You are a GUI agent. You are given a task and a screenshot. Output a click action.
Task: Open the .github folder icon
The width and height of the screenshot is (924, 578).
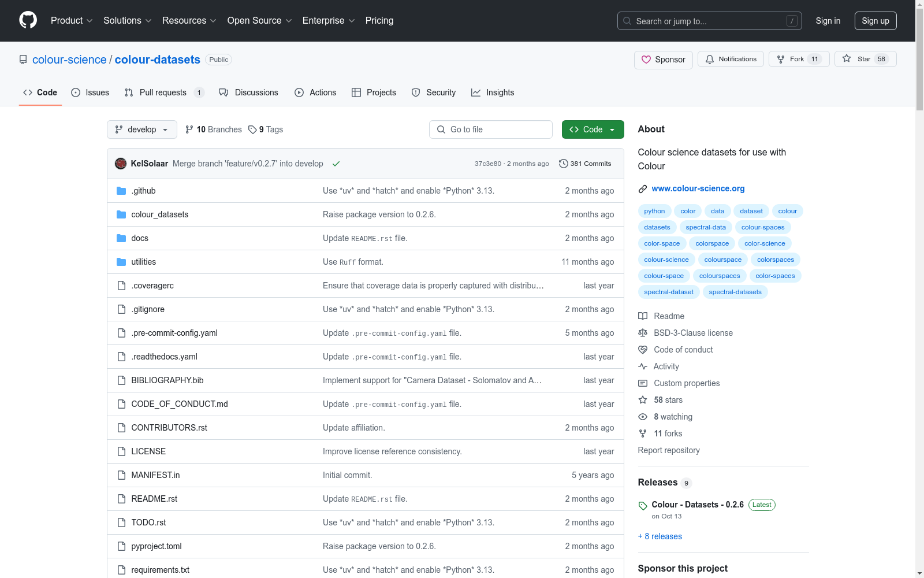121,191
